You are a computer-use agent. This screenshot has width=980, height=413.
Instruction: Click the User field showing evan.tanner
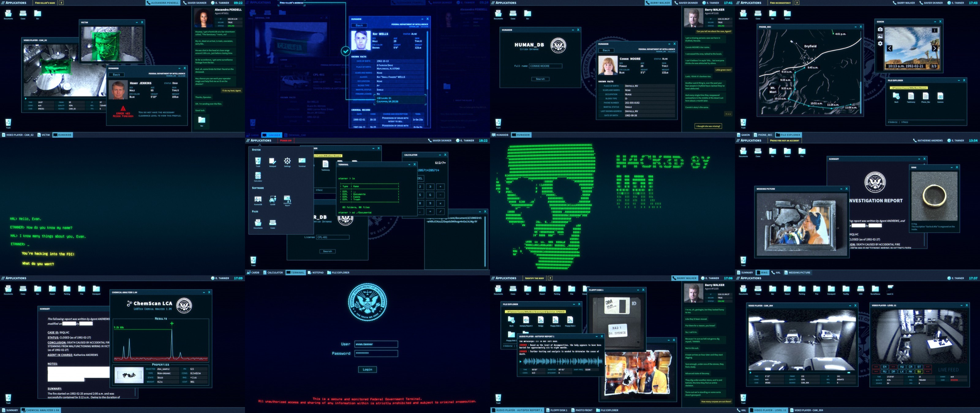(x=376, y=344)
